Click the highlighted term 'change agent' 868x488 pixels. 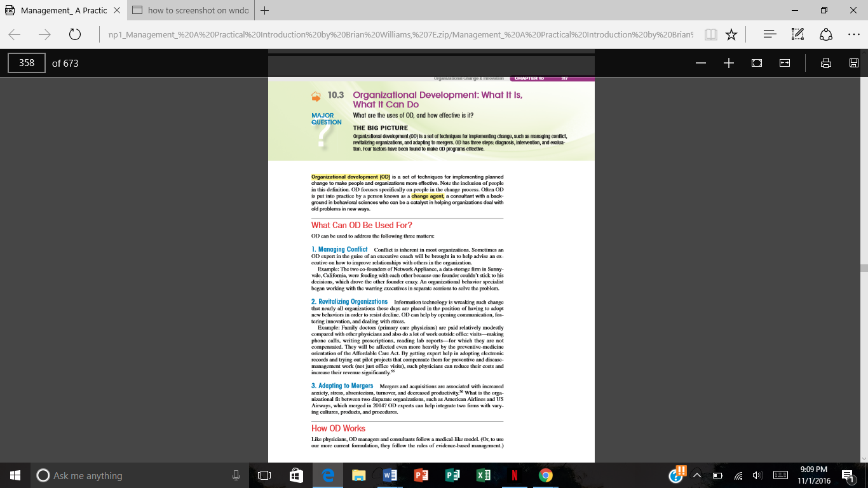click(428, 197)
